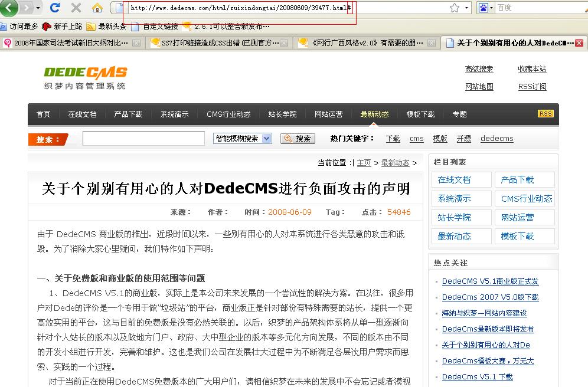The height and width of the screenshot is (387, 588).
Task: Go to 主页 in the breadcrumb
Action: click(364, 163)
